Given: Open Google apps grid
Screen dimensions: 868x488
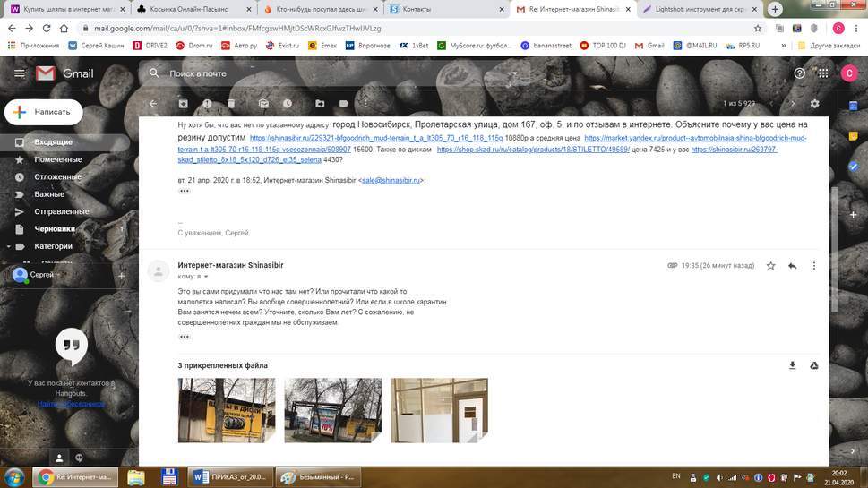Looking at the screenshot, I should [822, 73].
